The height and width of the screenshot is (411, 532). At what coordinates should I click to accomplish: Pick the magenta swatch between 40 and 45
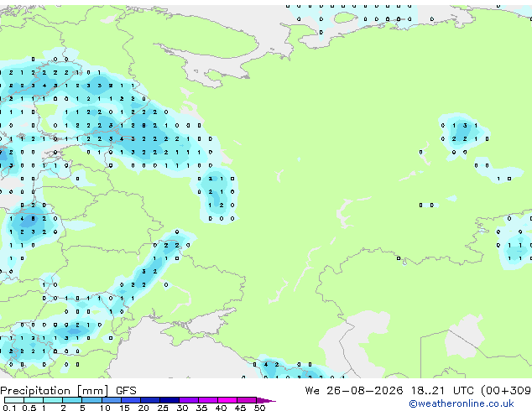click(x=227, y=400)
